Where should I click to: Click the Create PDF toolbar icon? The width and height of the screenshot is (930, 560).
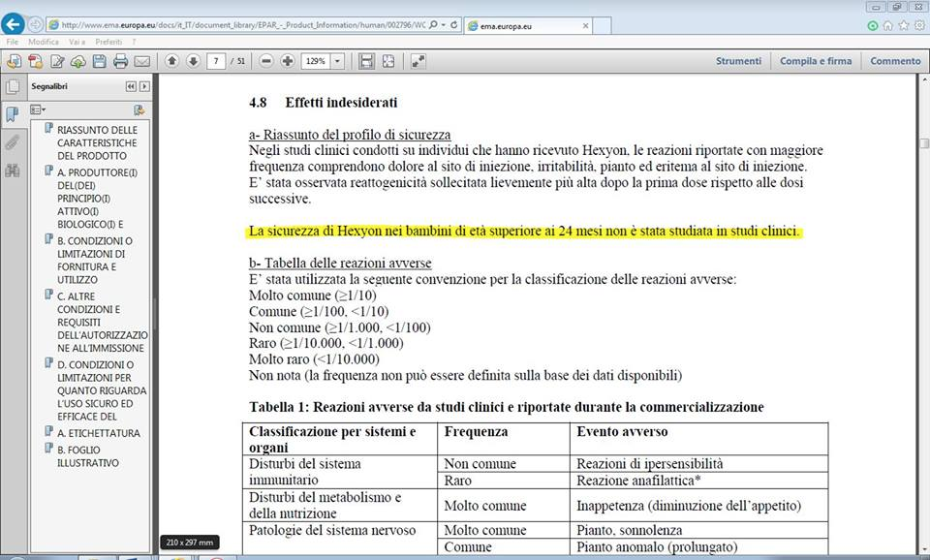[36, 61]
